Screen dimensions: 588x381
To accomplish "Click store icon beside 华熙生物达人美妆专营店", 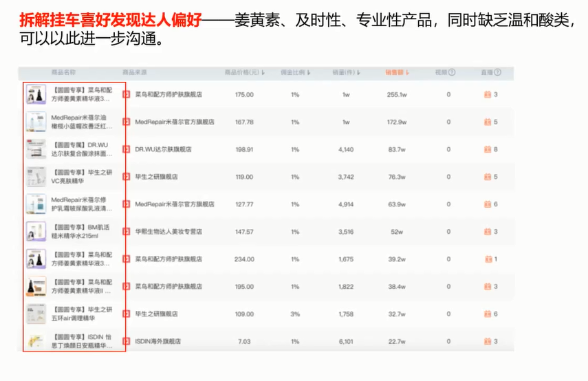I will tap(127, 232).
